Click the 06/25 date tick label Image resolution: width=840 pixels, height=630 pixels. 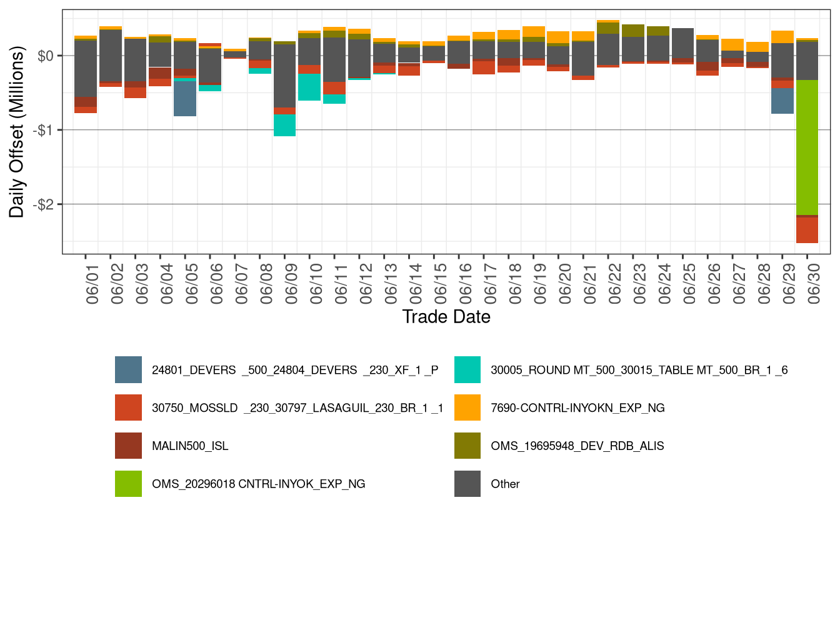click(689, 284)
